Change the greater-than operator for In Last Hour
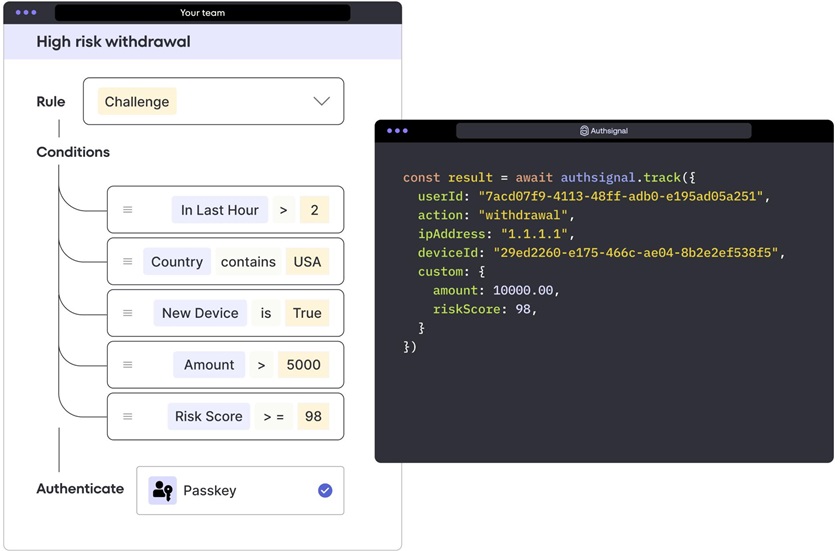840x551 pixels. (x=283, y=210)
